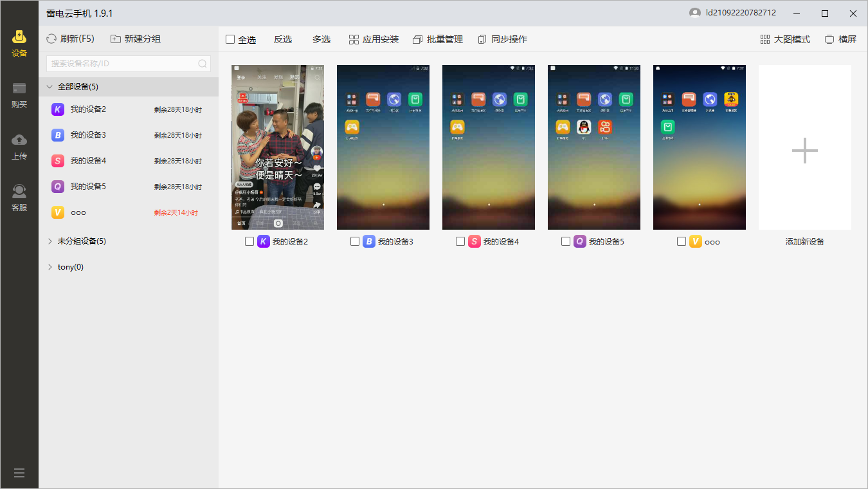Open 同步操作 sync operation
Image resolution: width=868 pixels, height=489 pixels.
click(502, 39)
